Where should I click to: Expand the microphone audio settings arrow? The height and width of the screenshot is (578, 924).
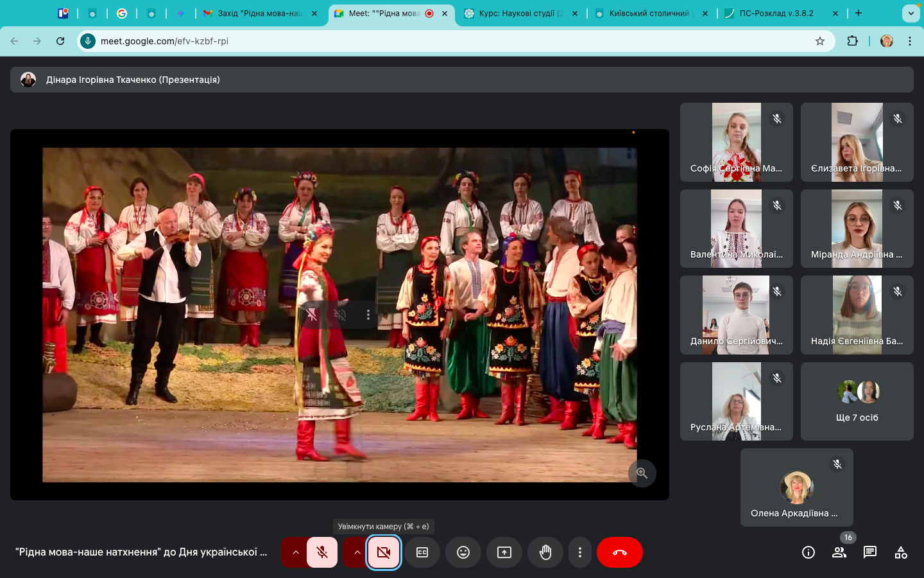tap(295, 552)
